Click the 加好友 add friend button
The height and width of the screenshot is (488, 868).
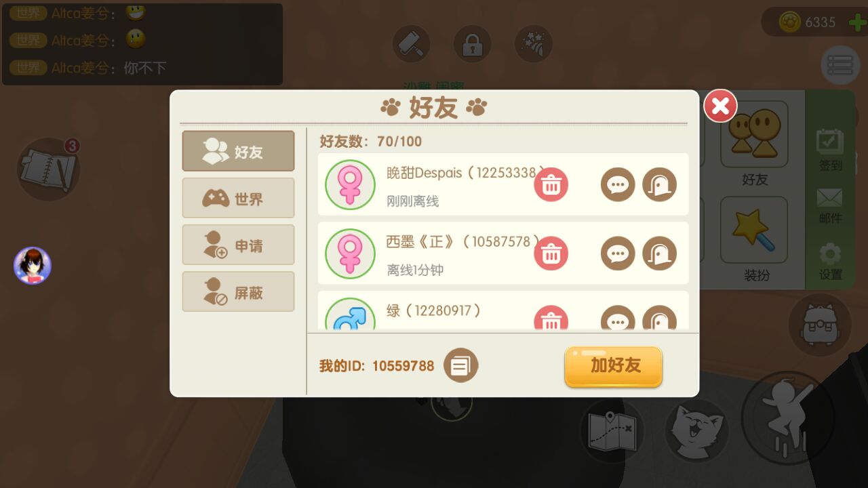click(x=613, y=367)
